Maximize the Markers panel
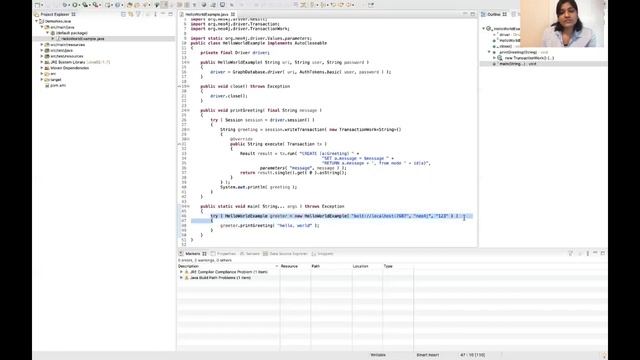 click(x=602, y=253)
